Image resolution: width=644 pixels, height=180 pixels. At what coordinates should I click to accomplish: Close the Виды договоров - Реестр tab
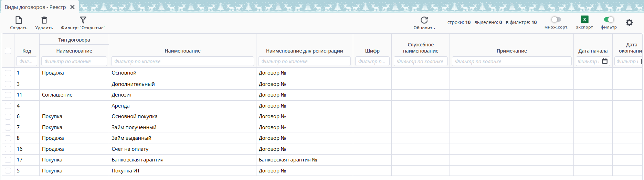tap(72, 7)
